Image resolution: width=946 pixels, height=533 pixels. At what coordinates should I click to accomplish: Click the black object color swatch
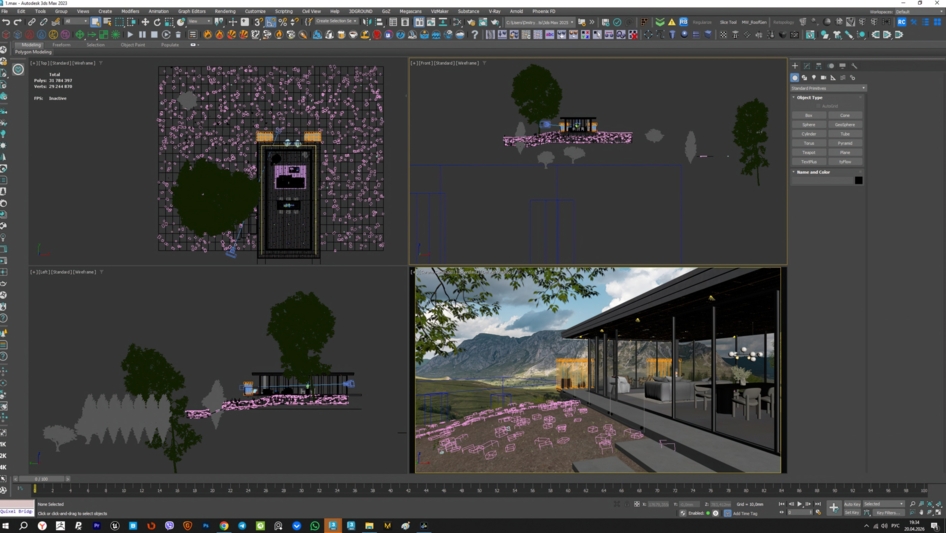[x=859, y=180]
